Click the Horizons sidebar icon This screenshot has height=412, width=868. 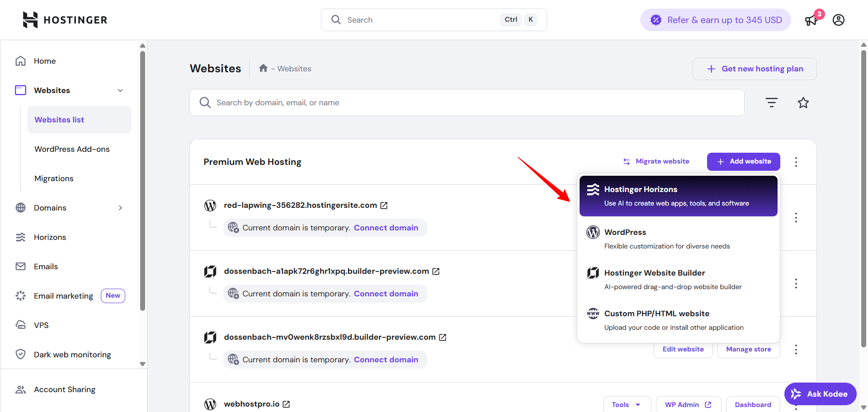coord(21,237)
